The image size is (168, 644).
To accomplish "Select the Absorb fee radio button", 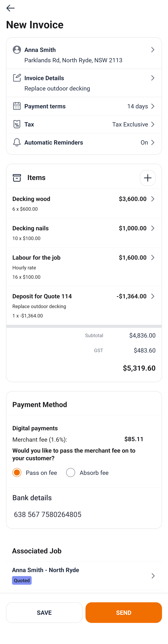I will click(x=71, y=472).
